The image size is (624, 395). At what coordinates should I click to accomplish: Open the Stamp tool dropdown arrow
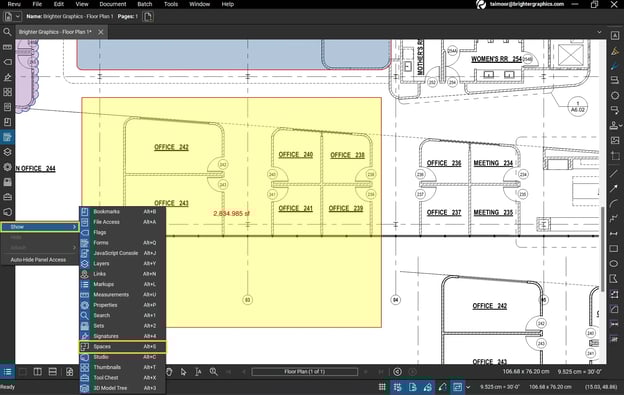pyautogui.click(x=620, y=126)
